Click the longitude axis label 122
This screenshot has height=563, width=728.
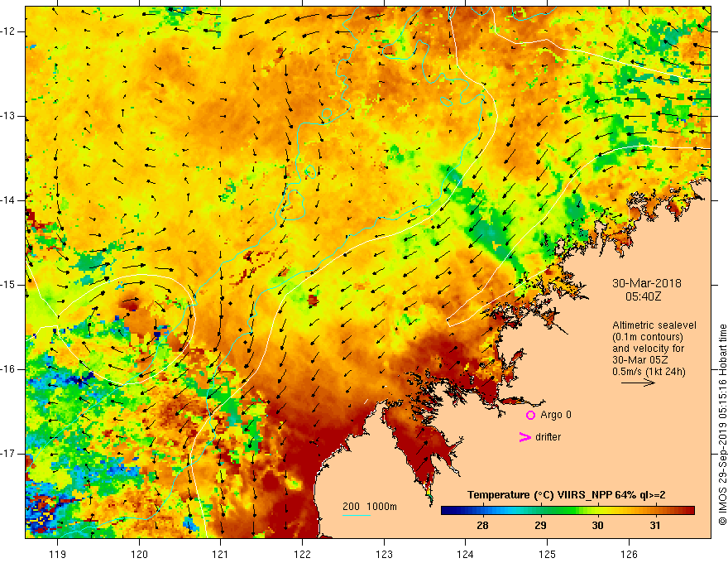click(302, 554)
